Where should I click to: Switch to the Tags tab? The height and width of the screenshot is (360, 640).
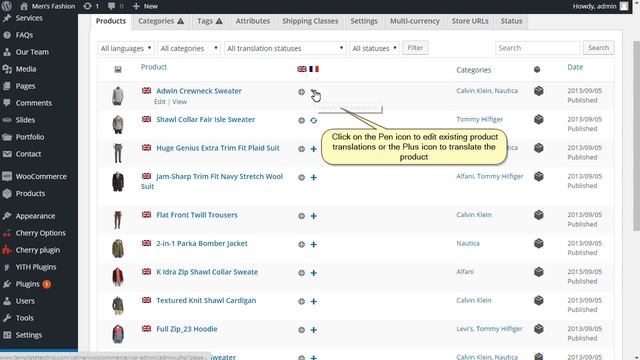(210, 21)
